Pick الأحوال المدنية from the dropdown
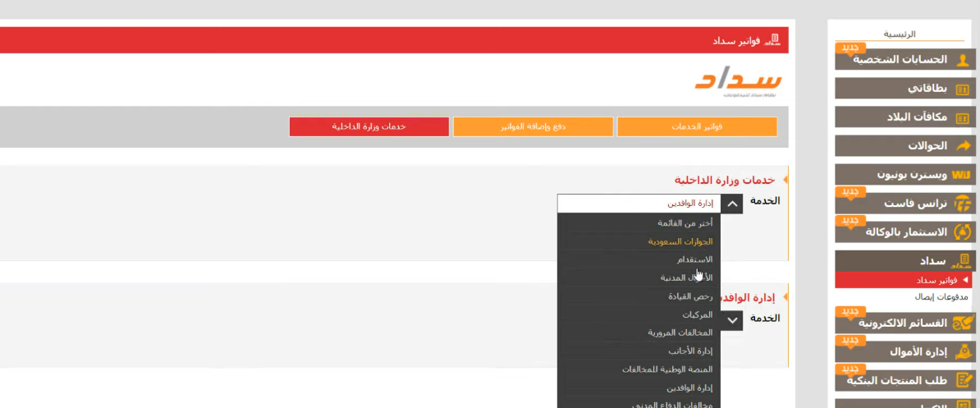This screenshot has height=408, width=980. [x=639, y=278]
